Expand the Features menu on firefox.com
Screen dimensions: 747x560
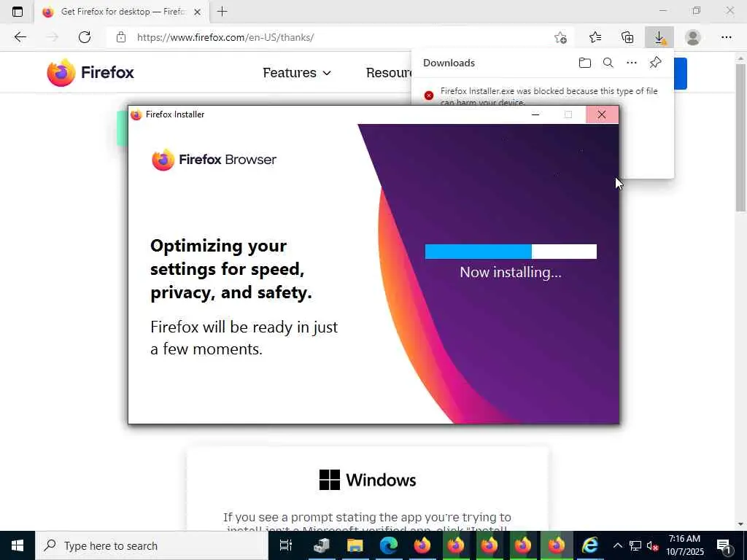point(297,73)
